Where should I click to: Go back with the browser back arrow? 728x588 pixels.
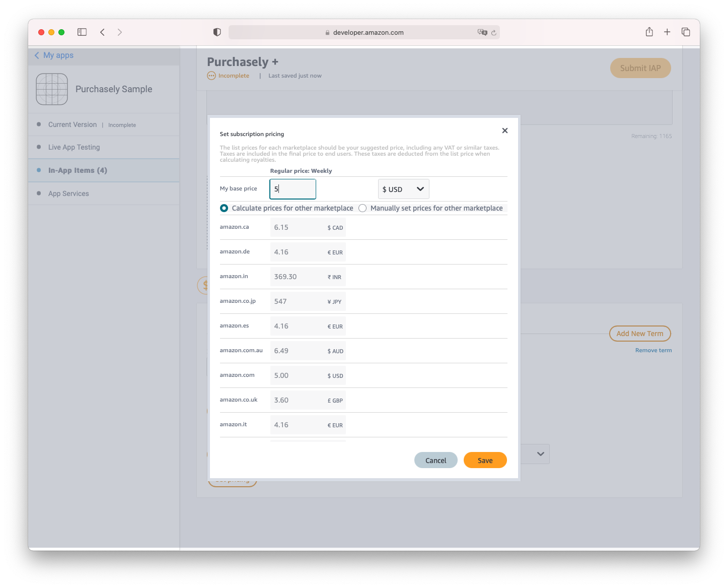pos(102,32)
